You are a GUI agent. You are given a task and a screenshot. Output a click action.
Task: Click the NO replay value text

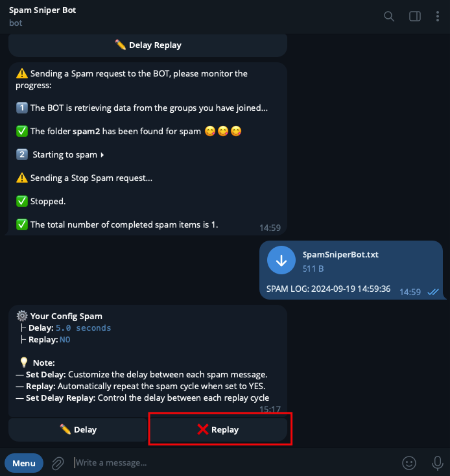pyautogui.click(x=65, y=340)
